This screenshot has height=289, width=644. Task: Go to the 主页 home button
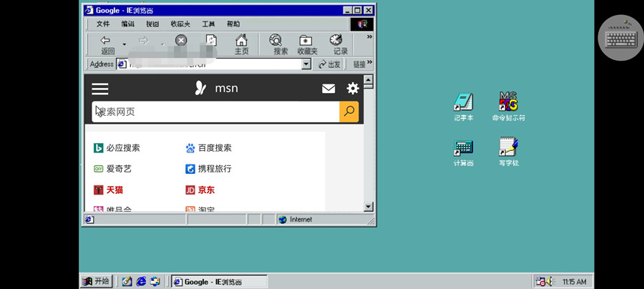tap(242, 45)
